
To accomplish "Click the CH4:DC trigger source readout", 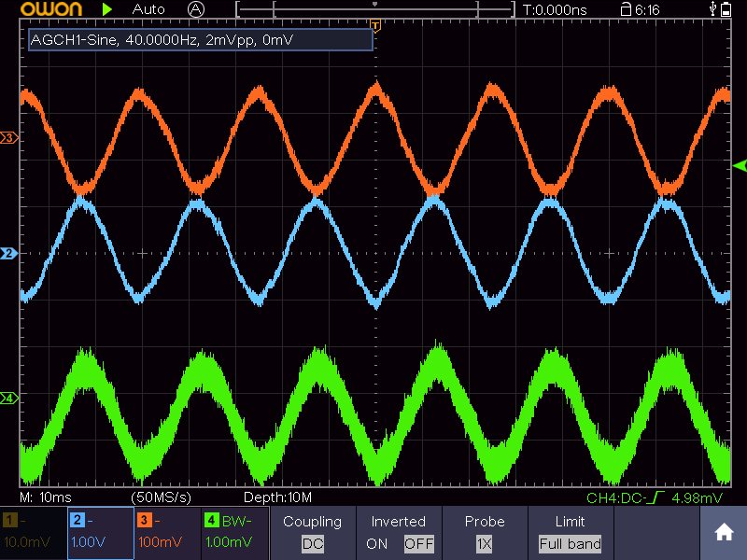I will pyautogui.click(x=616, y=498).
